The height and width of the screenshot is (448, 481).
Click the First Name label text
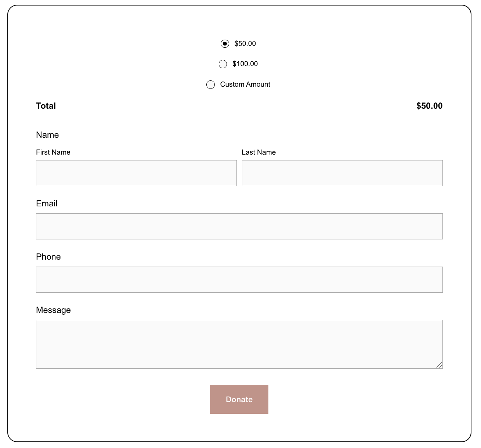[53, 152]
